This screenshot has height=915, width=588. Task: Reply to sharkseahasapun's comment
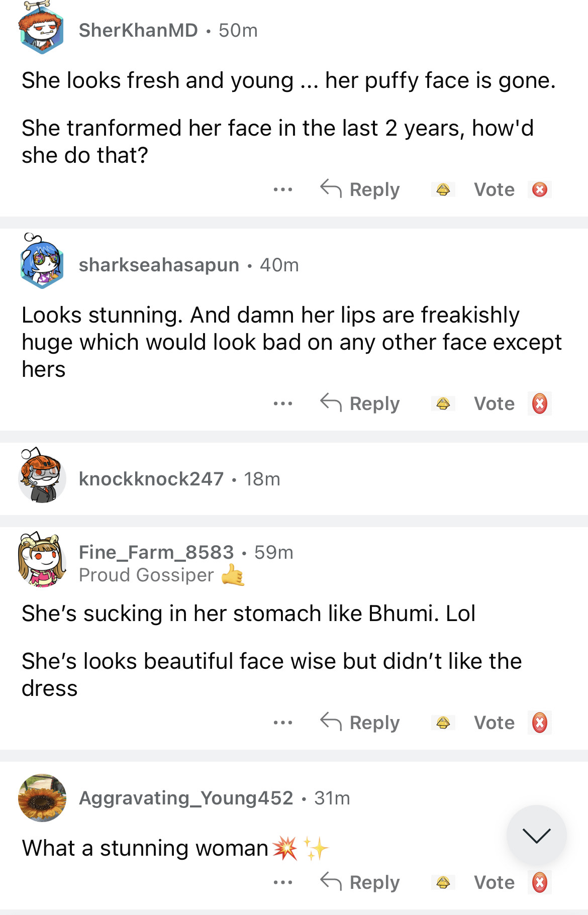360,404
